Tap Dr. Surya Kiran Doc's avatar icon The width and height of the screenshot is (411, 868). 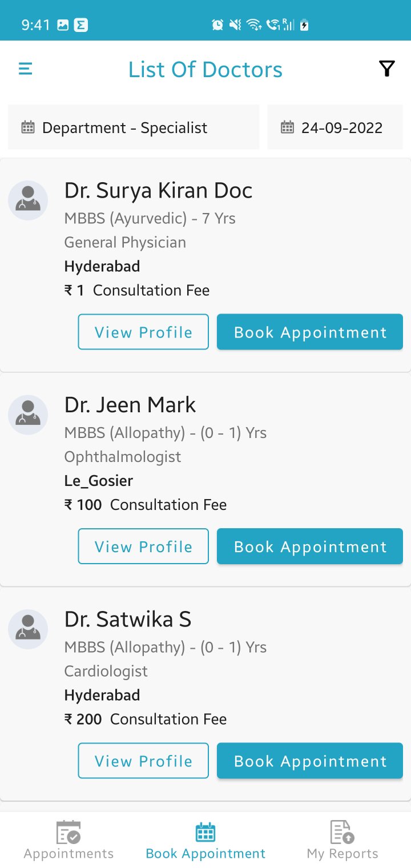coord(28,200)
